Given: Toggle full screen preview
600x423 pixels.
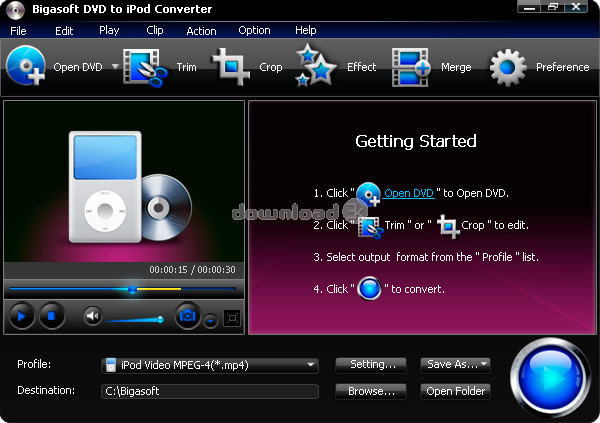Looking at the screenshot, I should [232, 318].
